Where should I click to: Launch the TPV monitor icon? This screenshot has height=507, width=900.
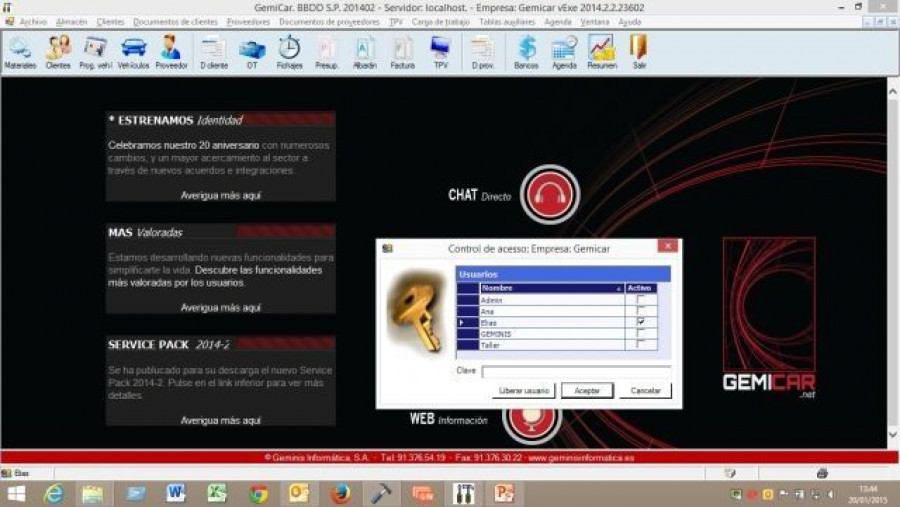(440, 52)
